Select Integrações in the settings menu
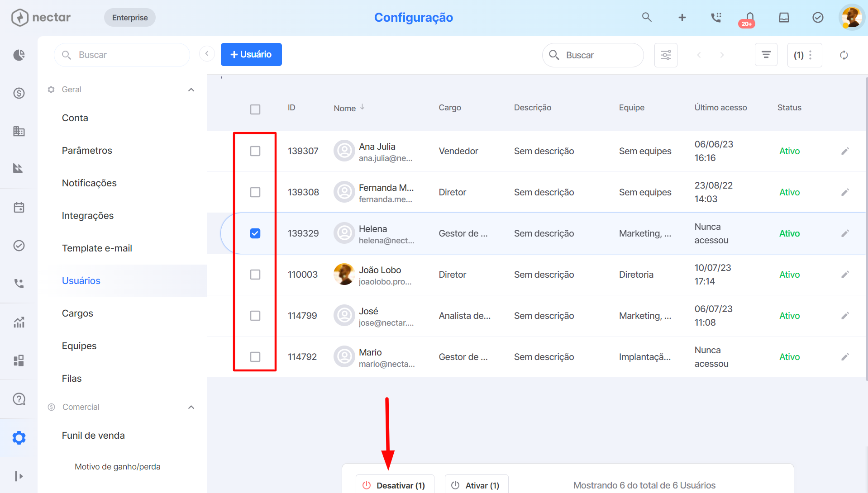The height and width of the screenshot is (493, 868). (x=88, y=216)
